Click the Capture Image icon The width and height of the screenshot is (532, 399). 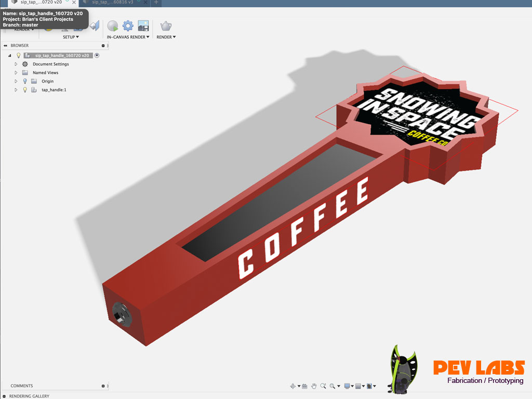pyautogui.click(x=143, y=25)
